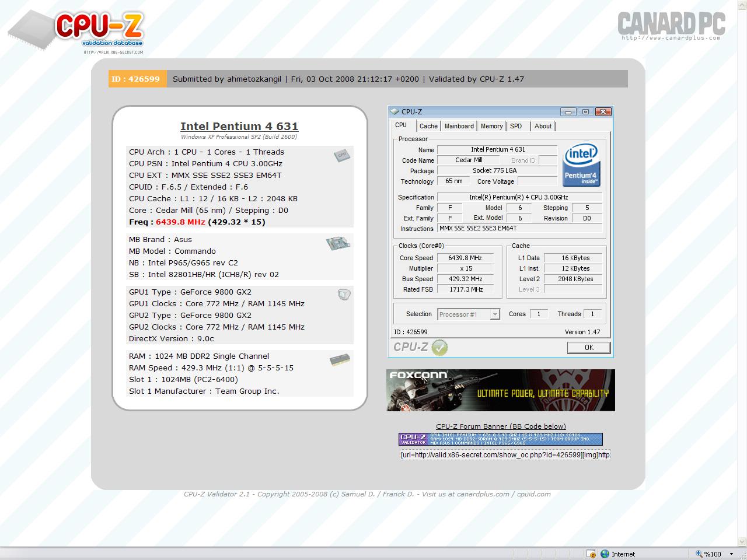Click the CPU chip icon beside CPU Arch
747x560 pixels.
341,155
